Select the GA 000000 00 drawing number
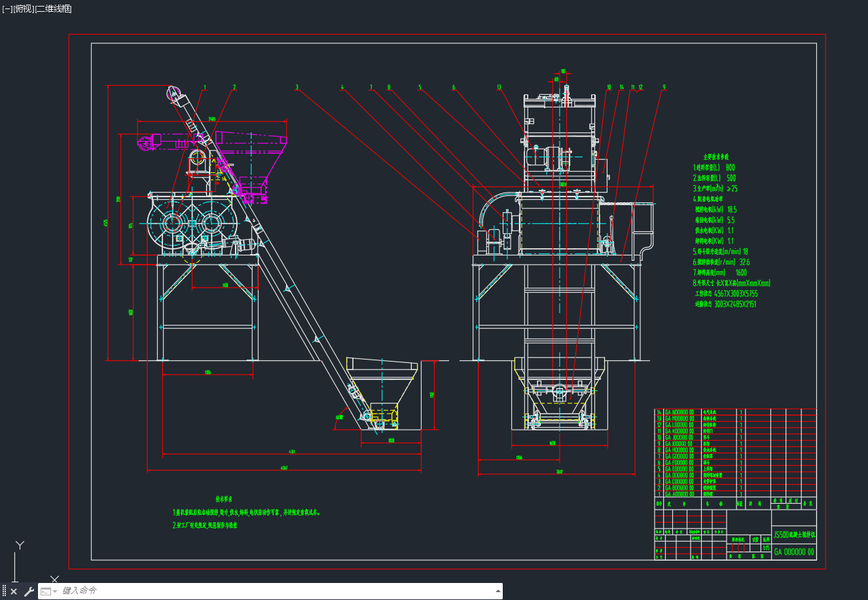Viewport: 868px width, 600px height. 794,552
